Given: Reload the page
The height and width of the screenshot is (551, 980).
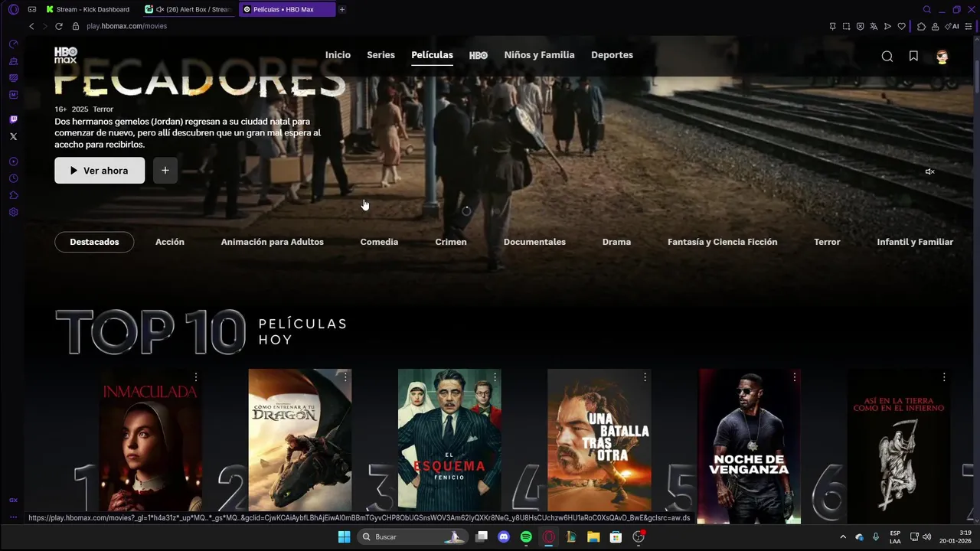Looking at the screenshot, I should (x=58, y=26).
